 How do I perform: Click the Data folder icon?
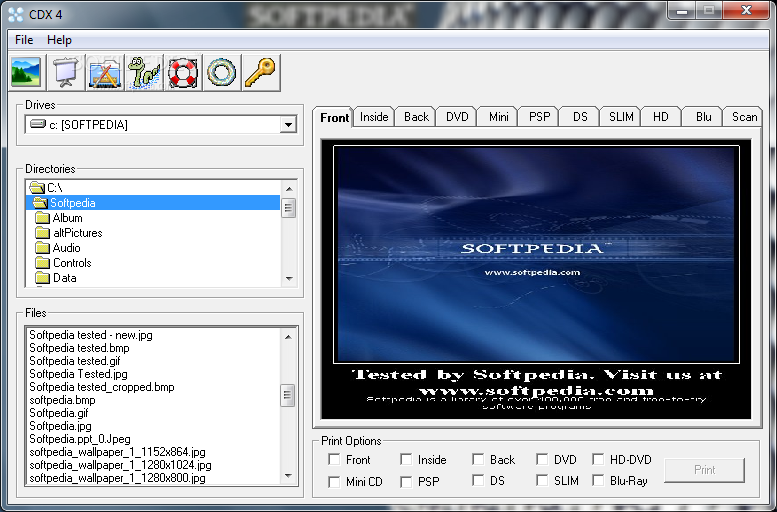click(x=43, y=277)
